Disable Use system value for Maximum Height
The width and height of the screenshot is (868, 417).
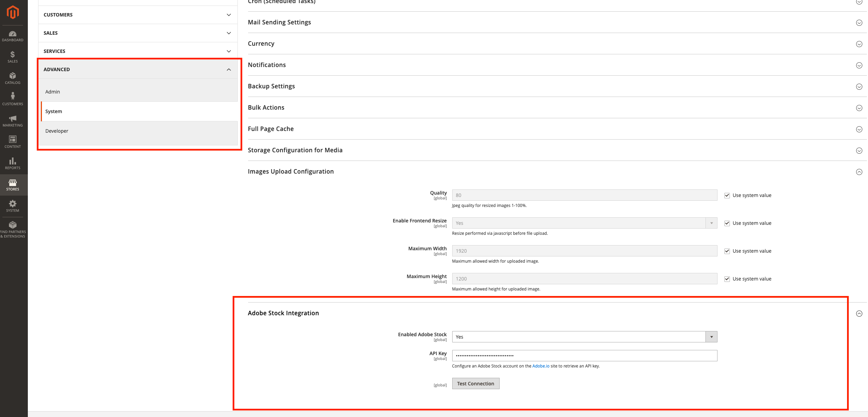727,278
